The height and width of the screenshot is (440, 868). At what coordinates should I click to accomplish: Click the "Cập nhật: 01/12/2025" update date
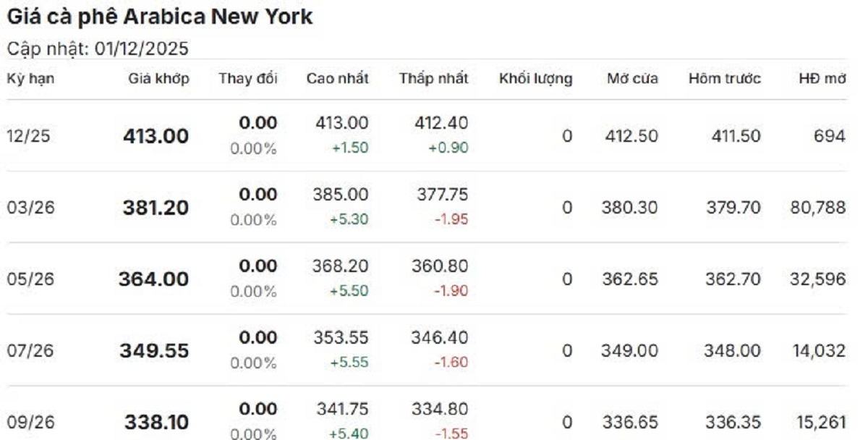[x=98, y=49]
